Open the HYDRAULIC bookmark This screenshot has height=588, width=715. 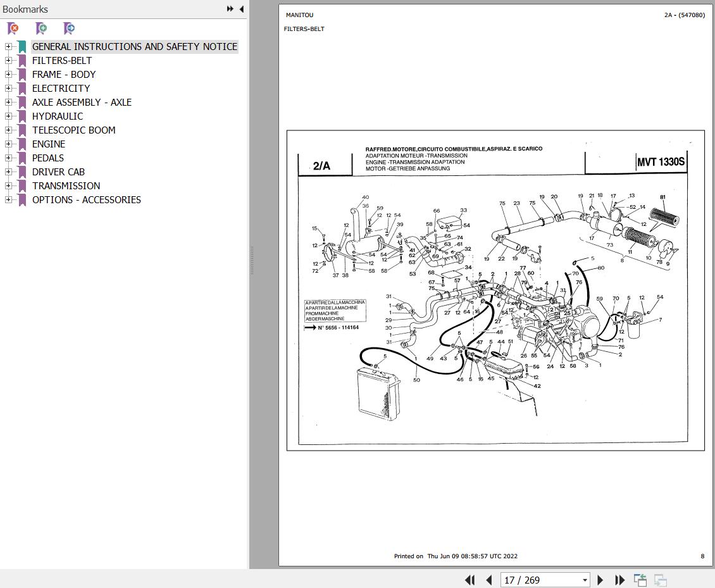tap(58, 116)
